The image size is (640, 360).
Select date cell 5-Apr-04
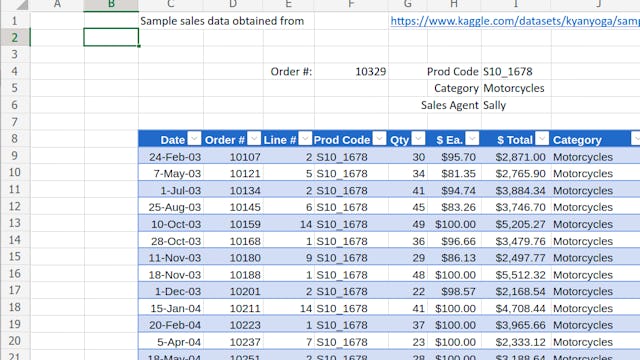171,342
